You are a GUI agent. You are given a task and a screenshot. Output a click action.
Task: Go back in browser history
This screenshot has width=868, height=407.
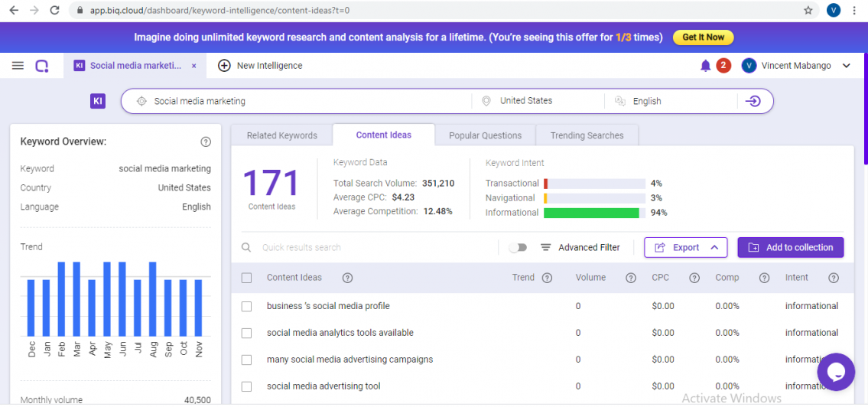click(14, 10)
